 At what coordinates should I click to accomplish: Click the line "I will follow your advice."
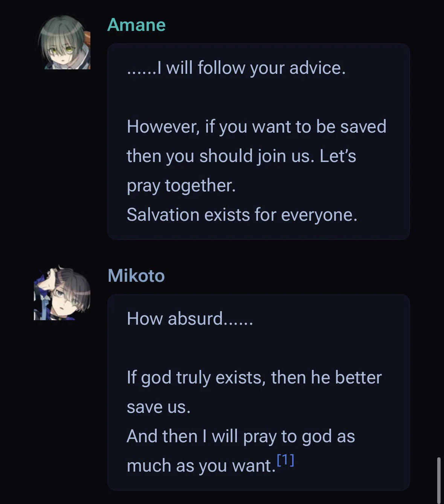(x=236, y=68)
